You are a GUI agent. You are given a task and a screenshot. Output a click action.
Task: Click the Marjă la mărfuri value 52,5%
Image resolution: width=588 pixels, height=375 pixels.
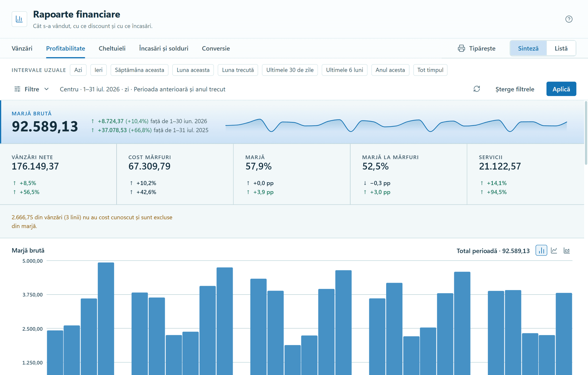375,166
